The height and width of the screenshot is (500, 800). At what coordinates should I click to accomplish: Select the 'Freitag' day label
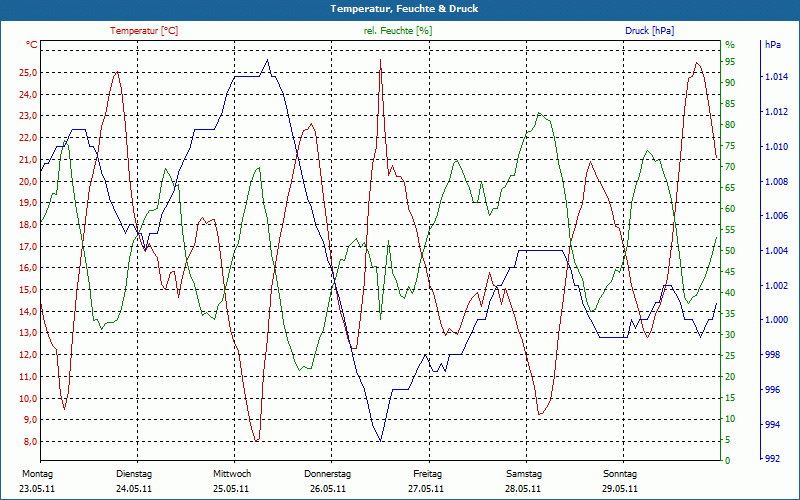428,474
